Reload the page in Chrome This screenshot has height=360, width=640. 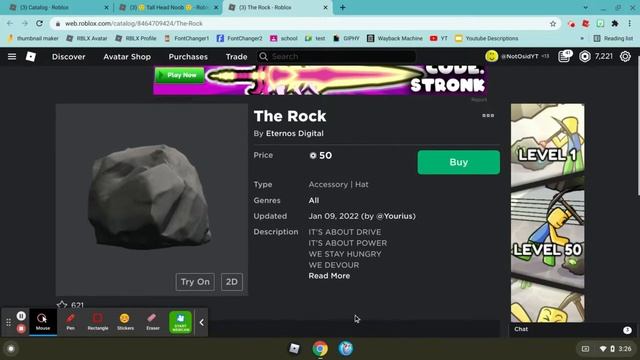(x=39, y=24)
